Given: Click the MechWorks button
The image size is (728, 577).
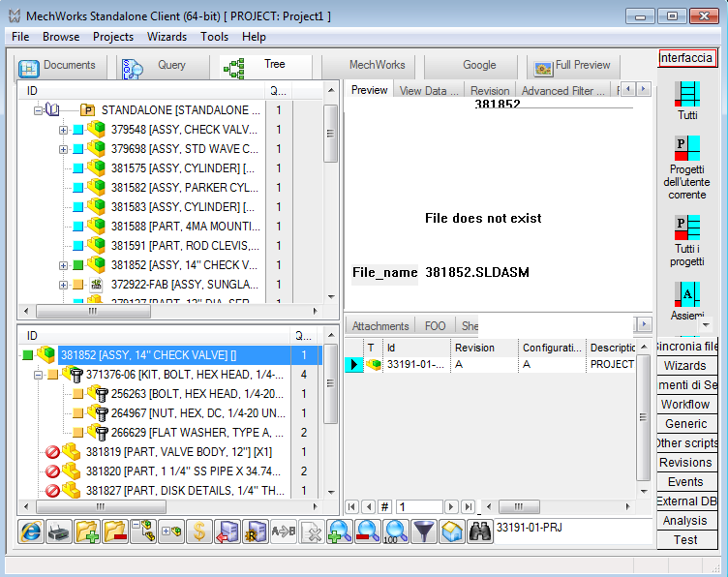Looking at the screenshot, I should coord(368,66).
